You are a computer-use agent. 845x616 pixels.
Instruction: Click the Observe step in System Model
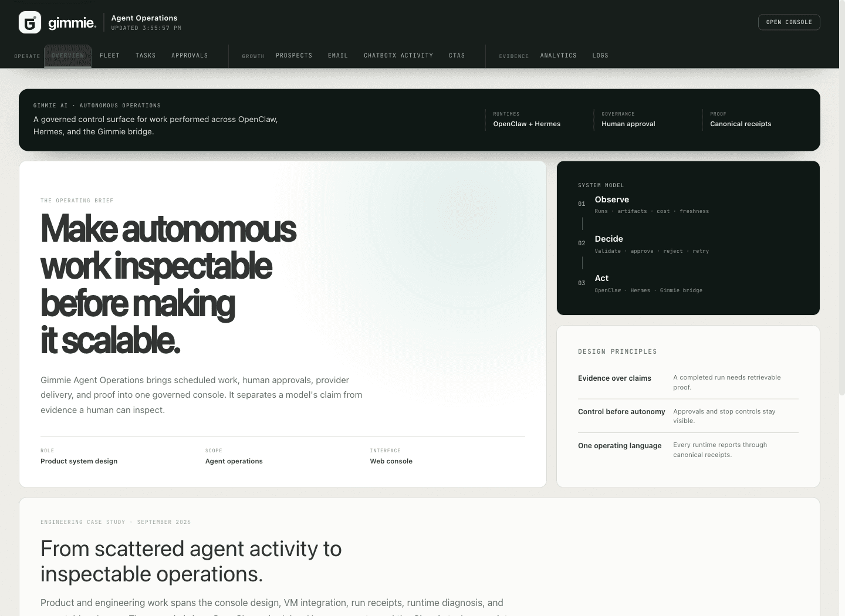(611, 199)
